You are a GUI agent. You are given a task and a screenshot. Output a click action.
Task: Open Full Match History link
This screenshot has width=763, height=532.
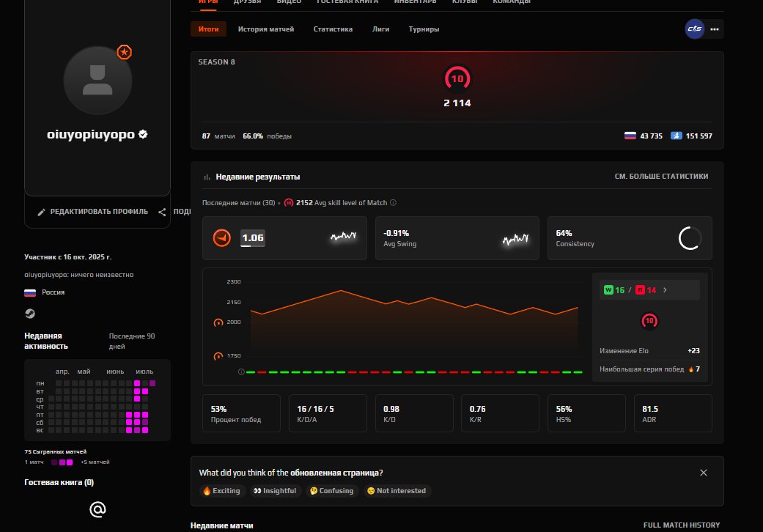pos(681,525)
